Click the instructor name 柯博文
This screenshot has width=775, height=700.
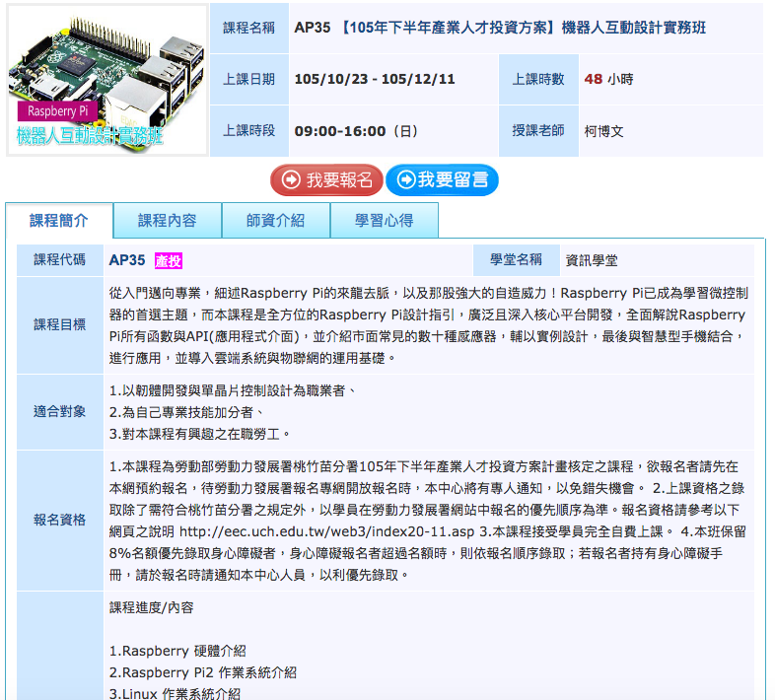(x=604, y=131)
